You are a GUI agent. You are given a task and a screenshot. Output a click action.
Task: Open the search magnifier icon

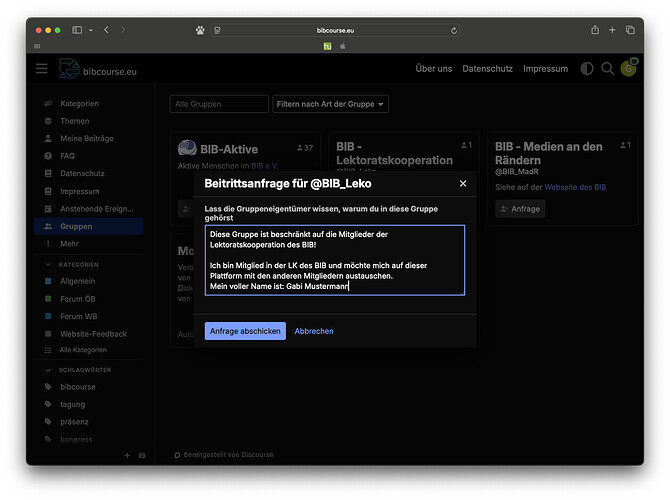[607, 68]
